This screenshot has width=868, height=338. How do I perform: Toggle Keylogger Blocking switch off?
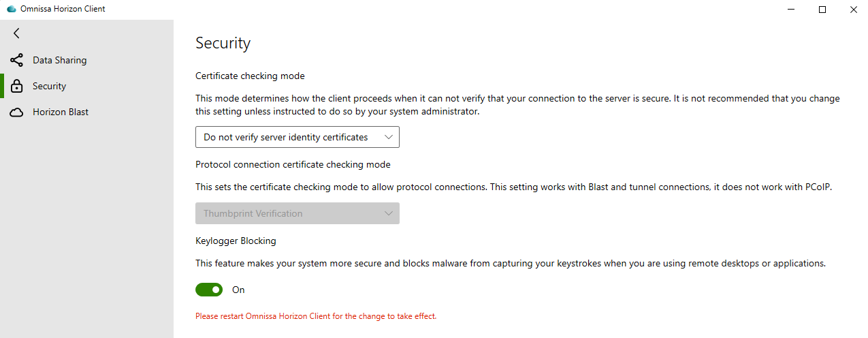tap(209, 290)
